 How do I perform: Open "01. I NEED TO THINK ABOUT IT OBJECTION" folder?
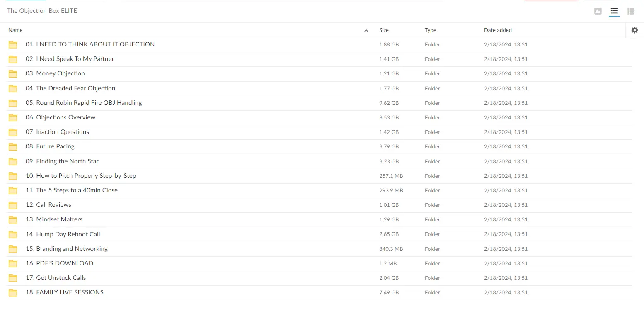pyautogui.click(x=90, y=44)
